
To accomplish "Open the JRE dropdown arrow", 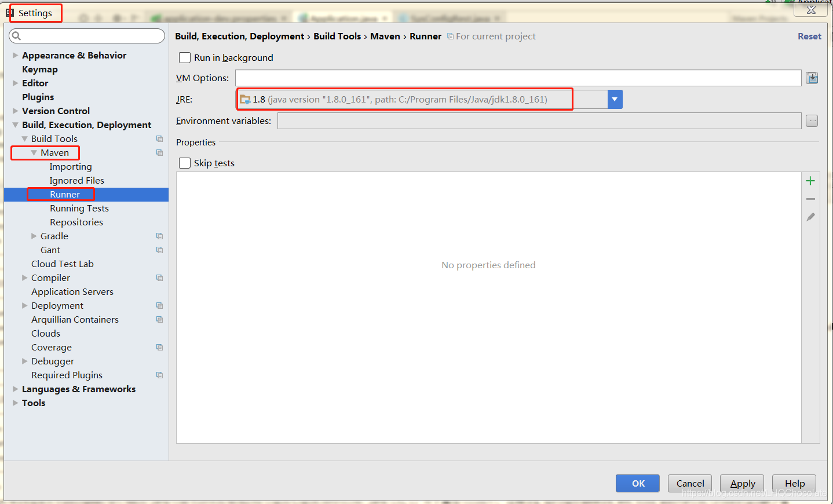I will 615,100.
